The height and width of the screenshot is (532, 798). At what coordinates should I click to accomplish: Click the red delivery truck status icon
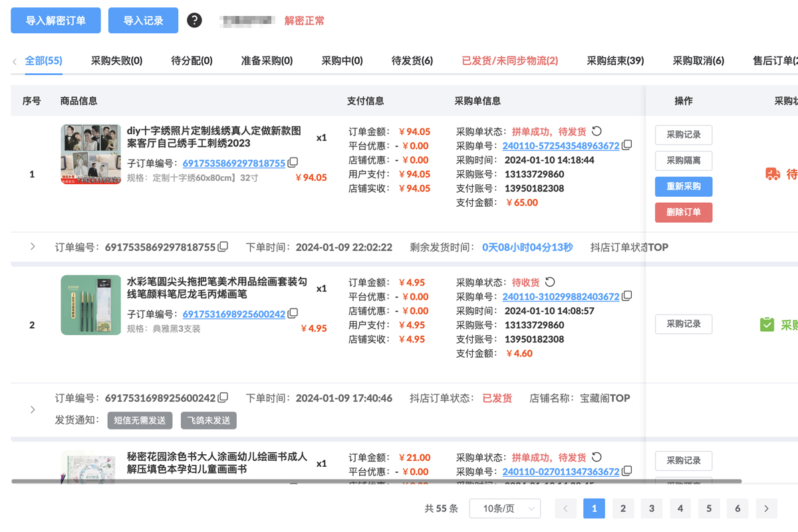tap(773, 174)
